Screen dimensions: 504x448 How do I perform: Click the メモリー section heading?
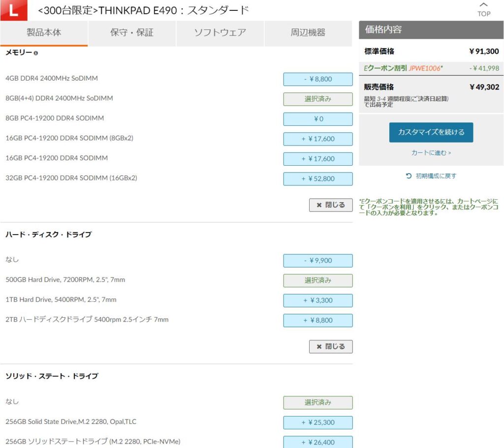19,53
